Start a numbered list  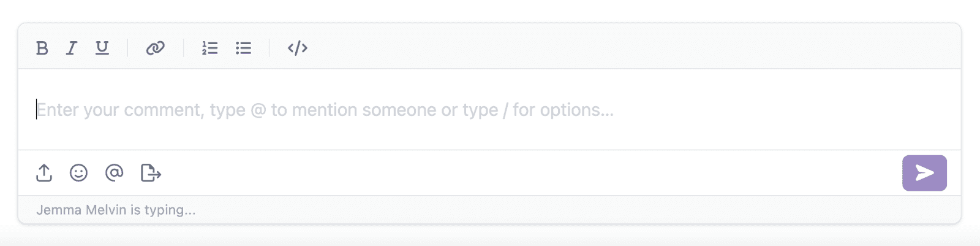(x=210, y=48)
